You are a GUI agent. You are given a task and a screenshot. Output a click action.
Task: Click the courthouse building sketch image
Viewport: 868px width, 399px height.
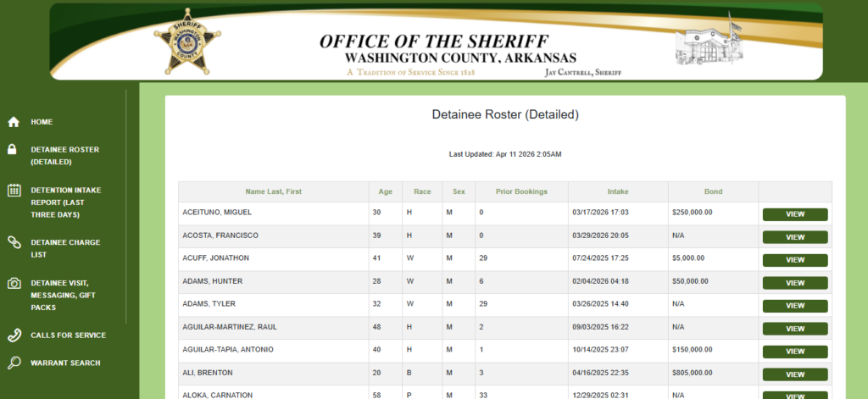pos(707,42)
